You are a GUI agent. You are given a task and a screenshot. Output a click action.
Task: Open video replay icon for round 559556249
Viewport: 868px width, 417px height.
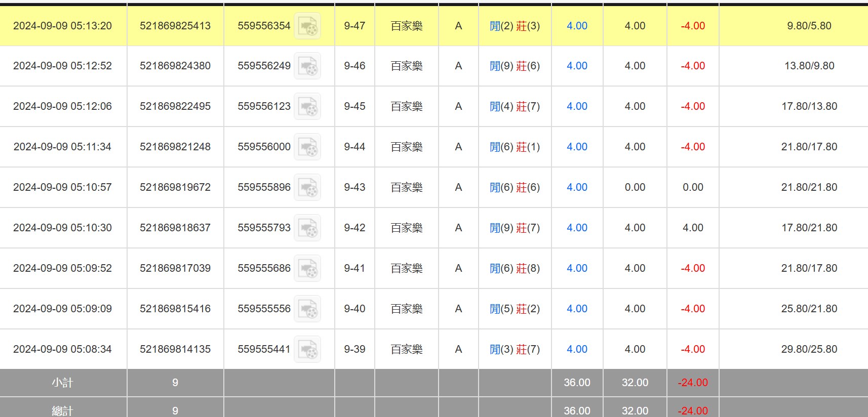pos(307,66)
